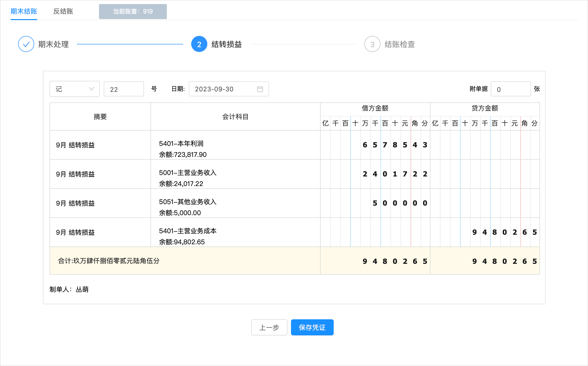This screenshot has width=588, height=366.
Task: Click the 合计 total amount in words
Action: tap(109, 261)
